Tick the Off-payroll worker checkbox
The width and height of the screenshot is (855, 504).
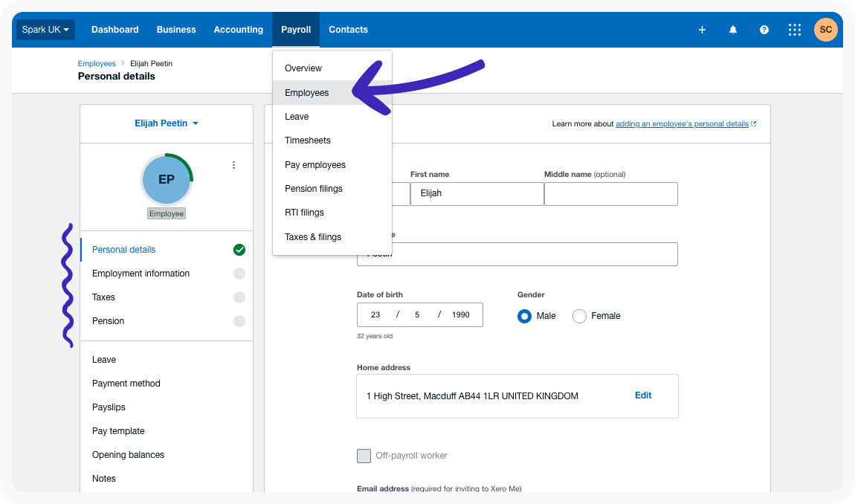(364, 456)
